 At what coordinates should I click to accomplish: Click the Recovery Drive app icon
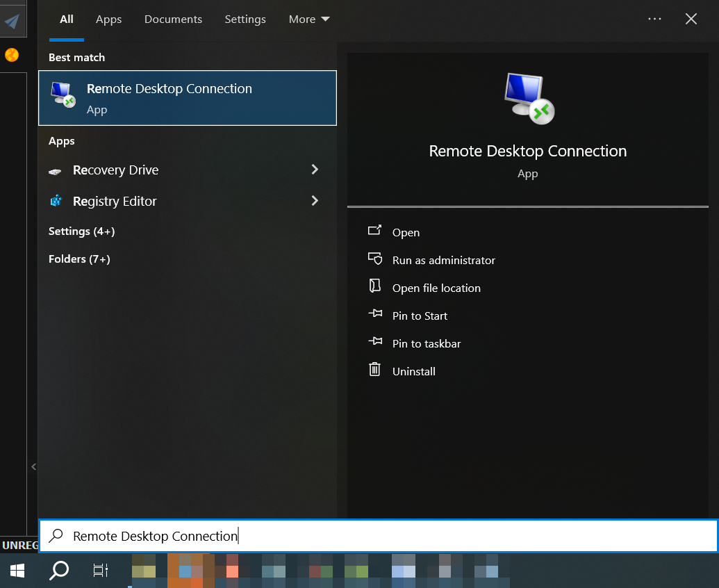point(56,171)
